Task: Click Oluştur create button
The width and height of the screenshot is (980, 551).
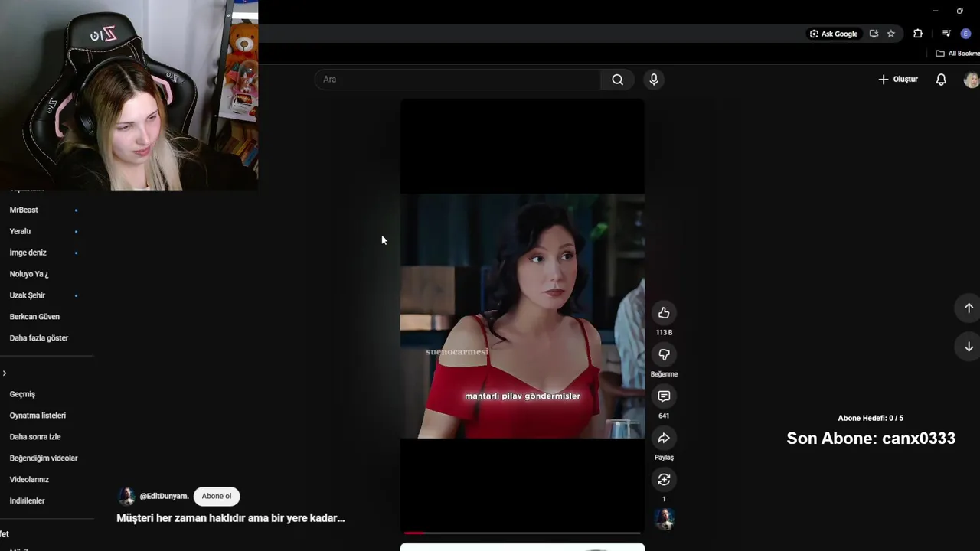Action: tap(898, 80)
